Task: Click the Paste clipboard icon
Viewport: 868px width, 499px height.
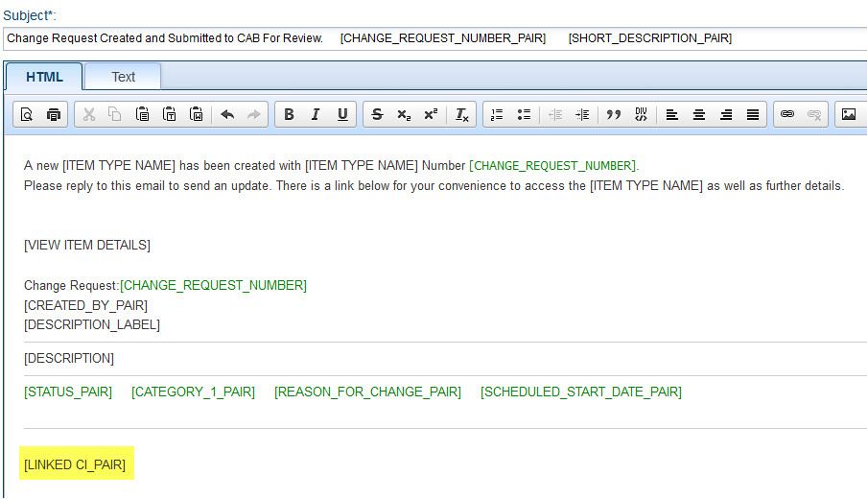Action: [x=142, y=114]
